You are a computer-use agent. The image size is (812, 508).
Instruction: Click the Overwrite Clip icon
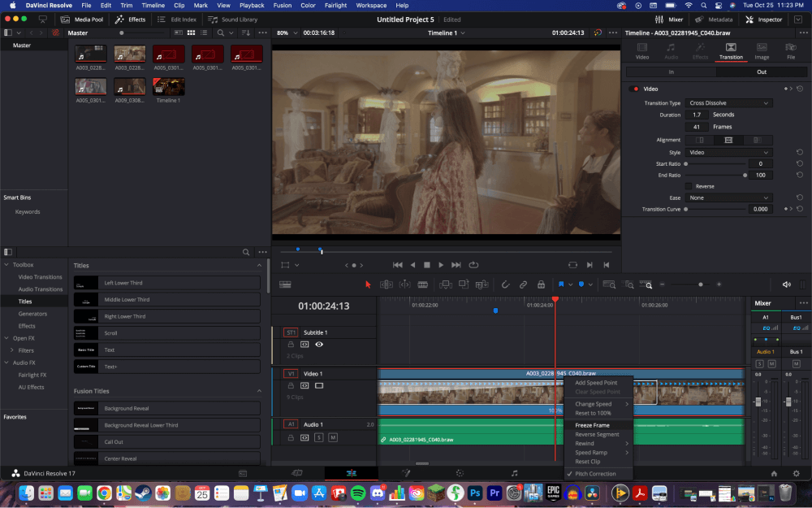464,284
